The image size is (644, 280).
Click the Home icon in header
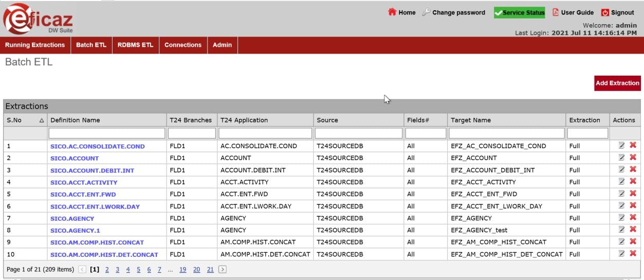coord(392,12)
